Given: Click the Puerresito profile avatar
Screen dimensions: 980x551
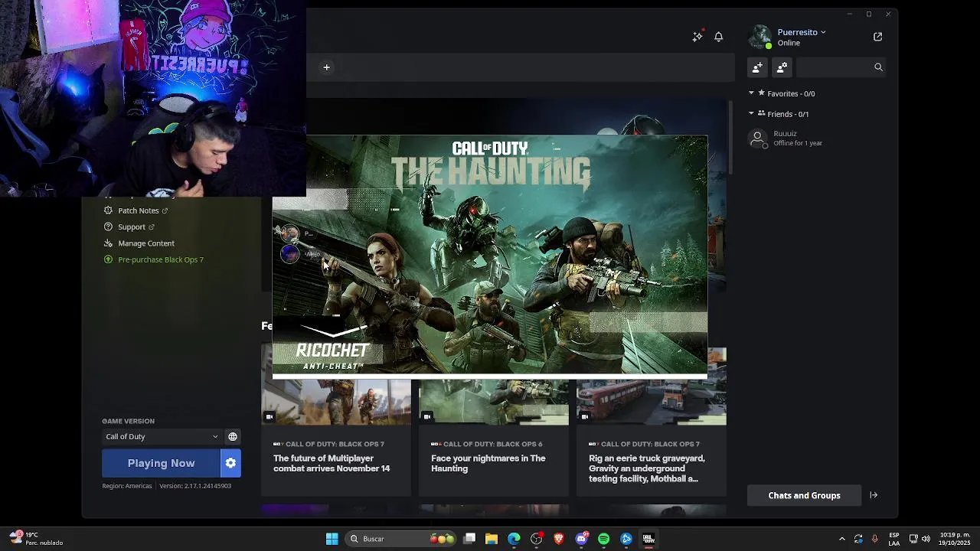Looking at the screenshot, I should 760,37.
